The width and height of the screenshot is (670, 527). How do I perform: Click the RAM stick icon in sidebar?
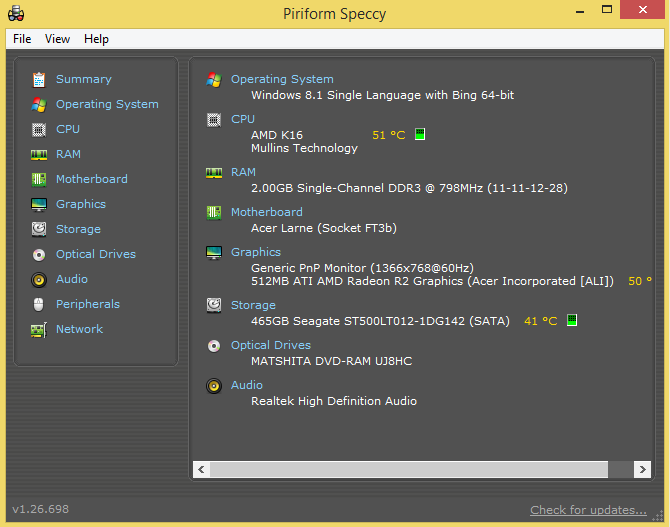[39, 154]
